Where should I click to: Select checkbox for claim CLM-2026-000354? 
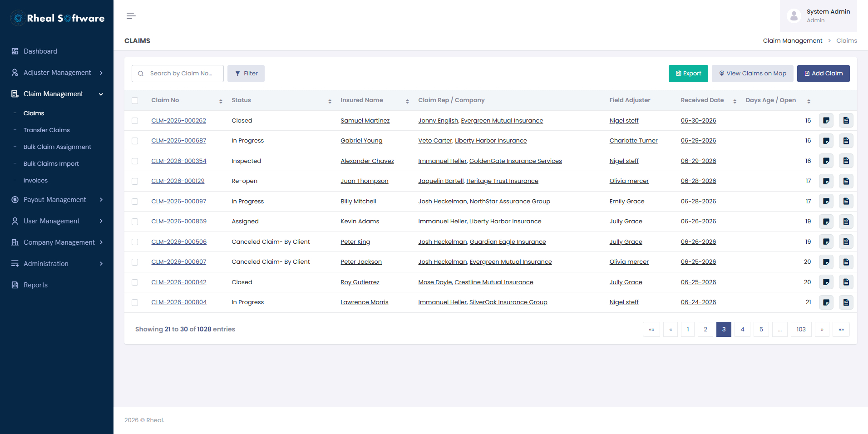tap(135, 161)
